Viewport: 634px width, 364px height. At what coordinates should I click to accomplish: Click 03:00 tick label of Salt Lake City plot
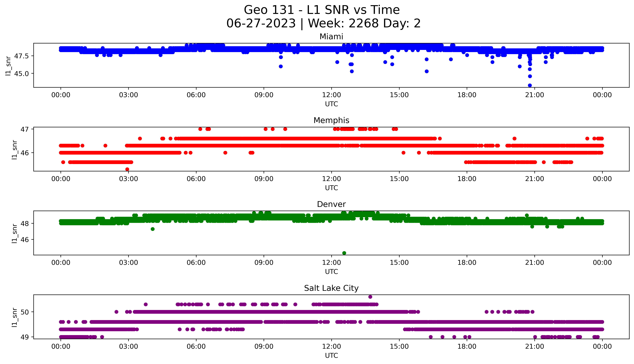coord(129,346)
